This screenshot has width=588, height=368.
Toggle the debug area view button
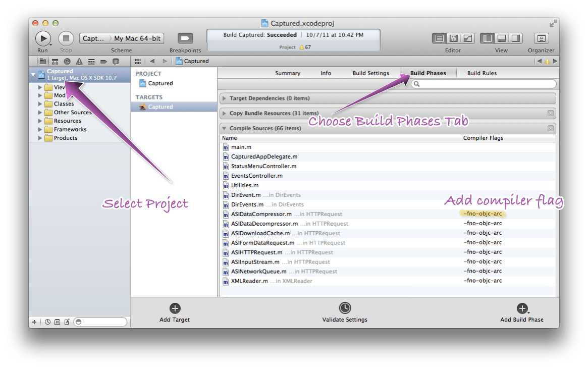point(501,38)
